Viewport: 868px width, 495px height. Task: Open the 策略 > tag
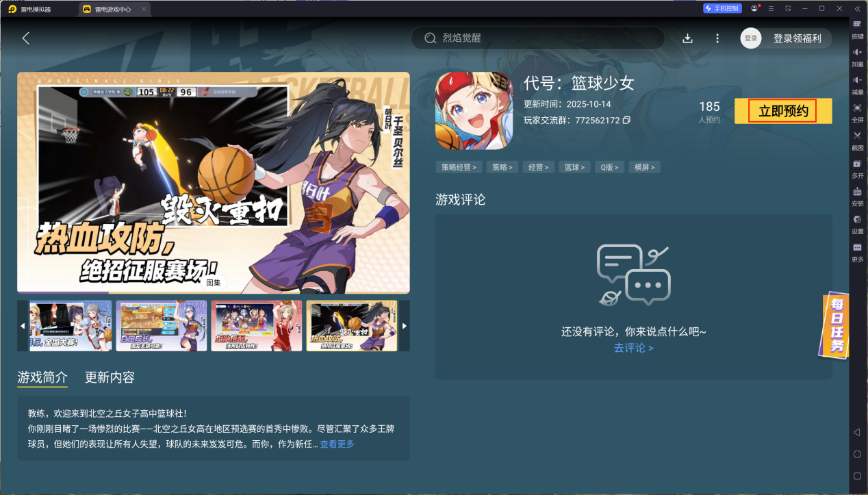[502, 167]
